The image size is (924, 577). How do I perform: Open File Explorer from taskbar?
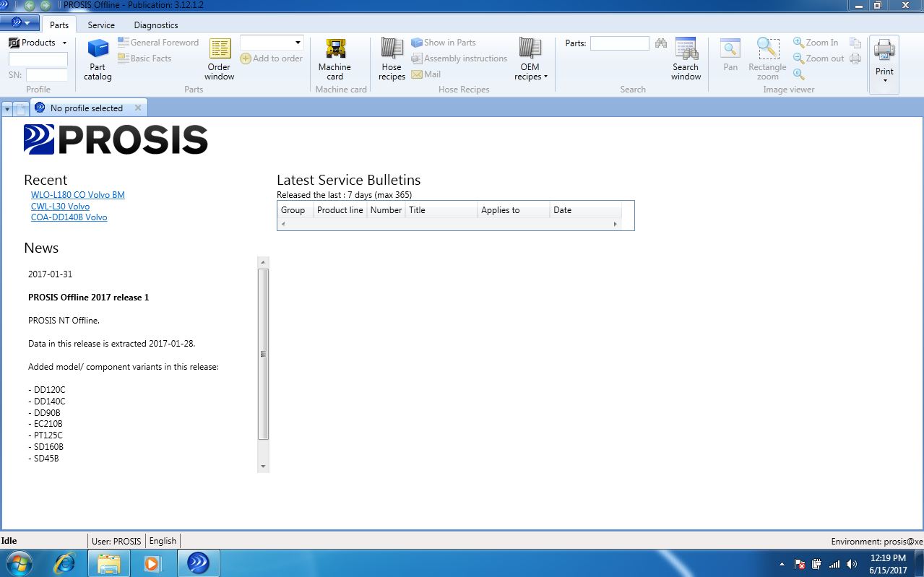tap(108, 563)
